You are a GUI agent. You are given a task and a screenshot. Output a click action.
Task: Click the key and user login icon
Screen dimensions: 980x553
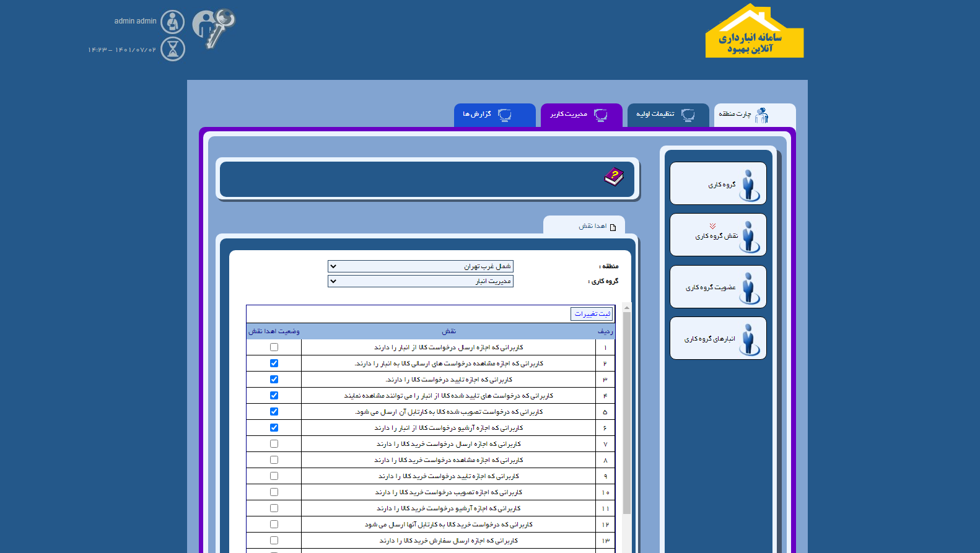click(213, 28)
